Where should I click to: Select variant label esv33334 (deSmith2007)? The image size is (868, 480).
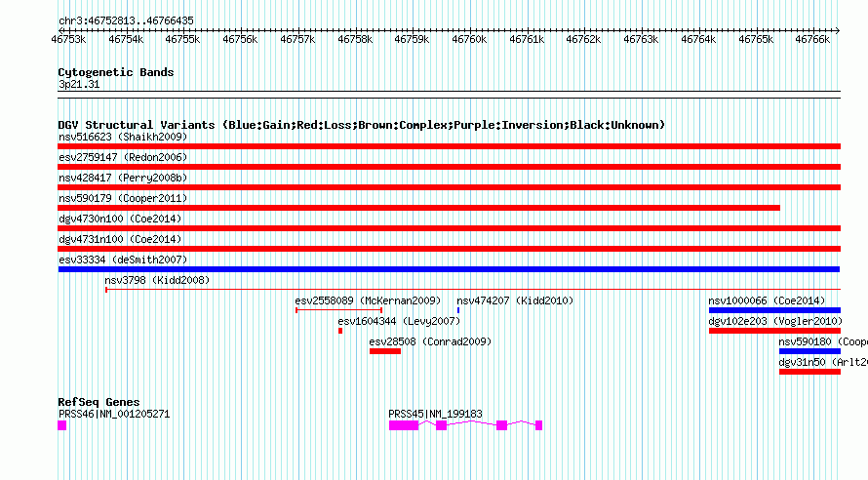coord(123,260)
